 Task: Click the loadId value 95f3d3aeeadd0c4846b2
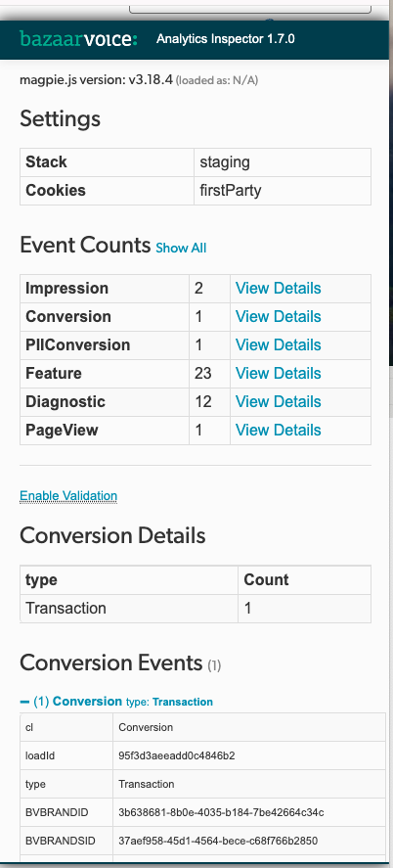[x=177, y=755]
